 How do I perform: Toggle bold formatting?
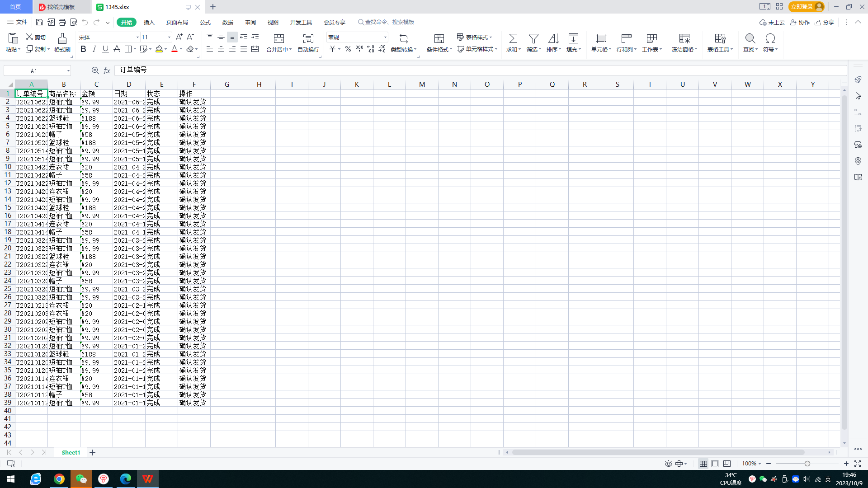83,49
